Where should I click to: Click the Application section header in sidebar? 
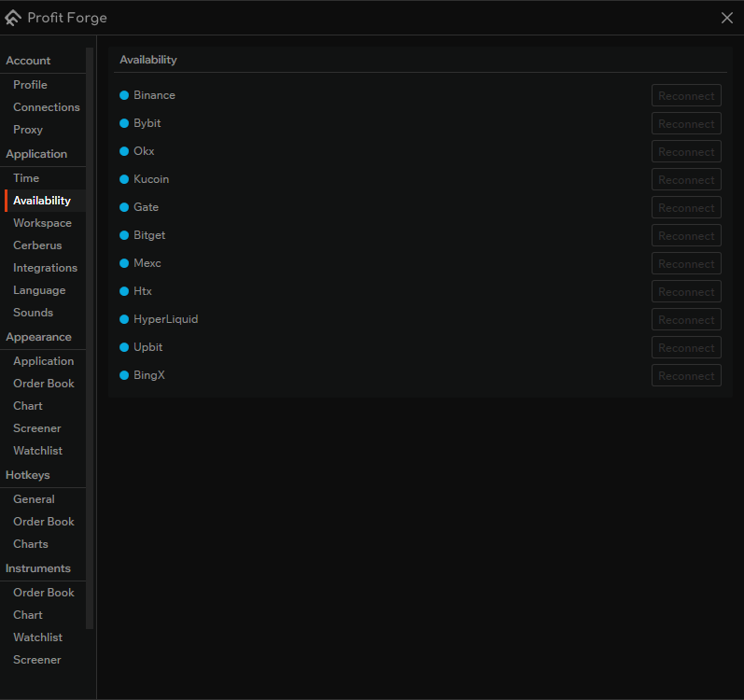[36, 154]
